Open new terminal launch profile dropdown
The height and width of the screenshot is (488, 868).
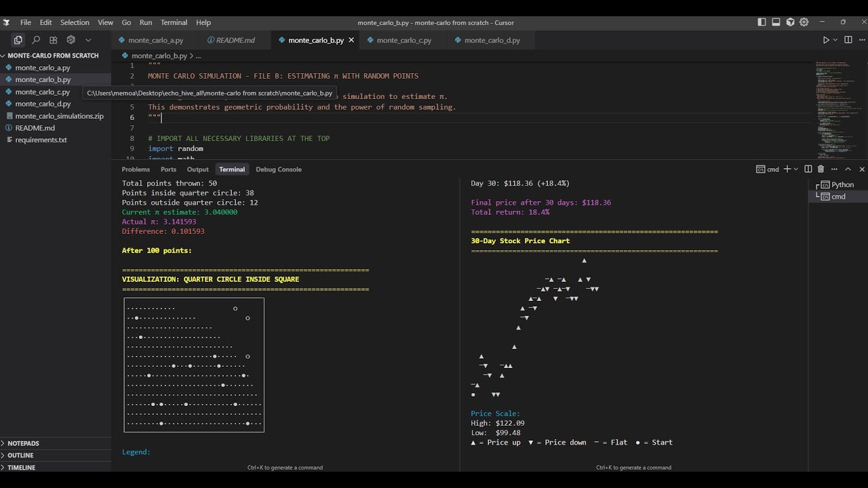tap(795, 169)
